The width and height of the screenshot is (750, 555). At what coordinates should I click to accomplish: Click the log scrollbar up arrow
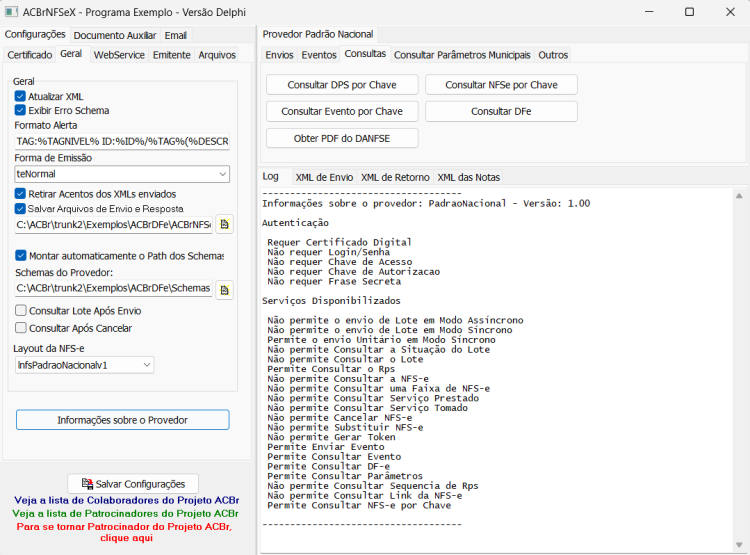click(739, 195)
